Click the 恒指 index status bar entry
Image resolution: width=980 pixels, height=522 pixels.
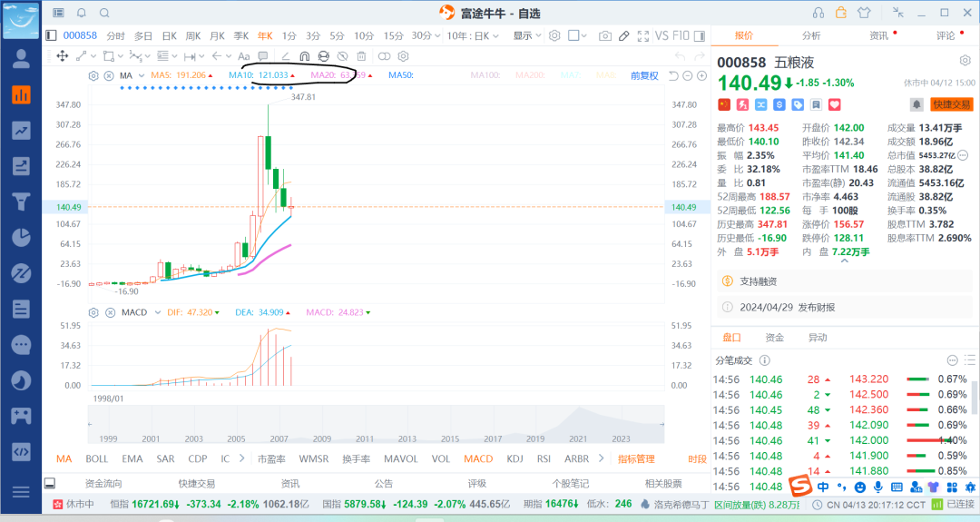click(x=210, y=504)
